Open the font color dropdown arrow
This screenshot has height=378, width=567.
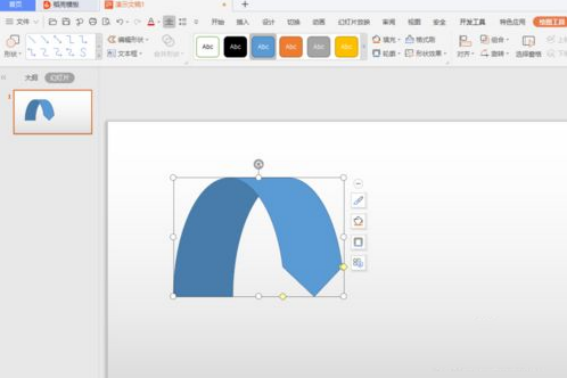[x=158, y=22]
